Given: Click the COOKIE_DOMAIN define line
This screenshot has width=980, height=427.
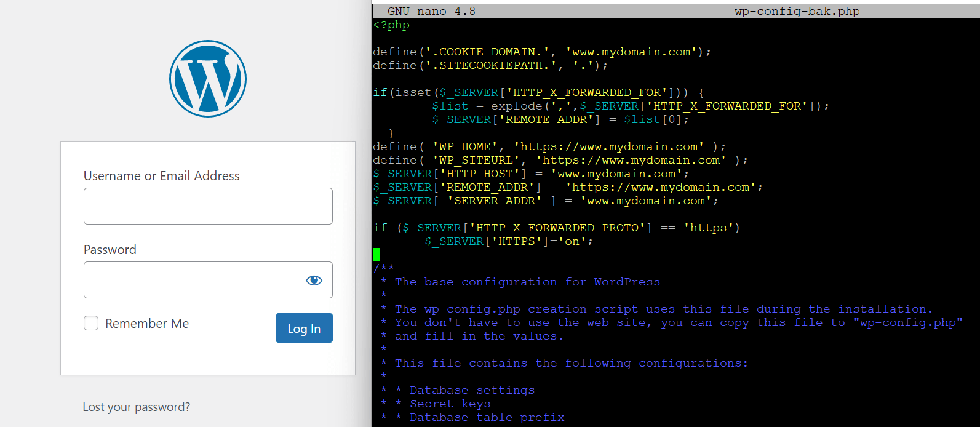Looking at the screenshot, I should click(542, 52).
